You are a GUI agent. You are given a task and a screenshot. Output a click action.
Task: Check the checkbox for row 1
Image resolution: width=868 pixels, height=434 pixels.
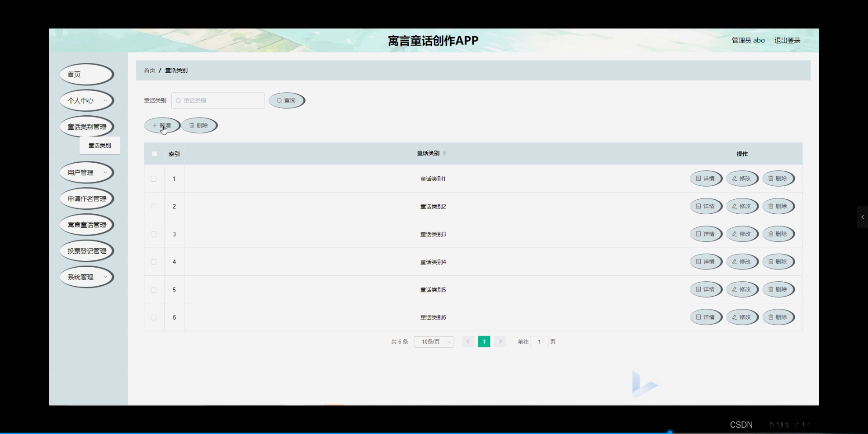click(x=153, y=179)
